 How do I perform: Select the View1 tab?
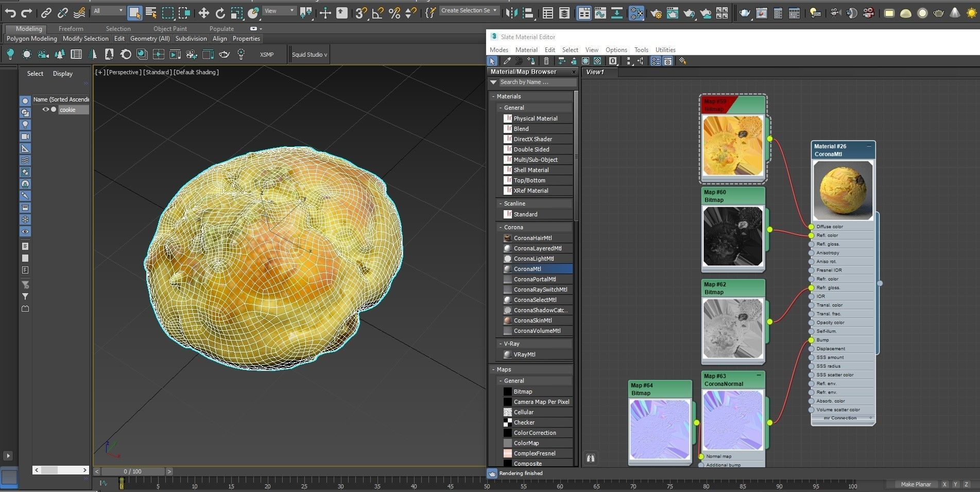point(595,72)
